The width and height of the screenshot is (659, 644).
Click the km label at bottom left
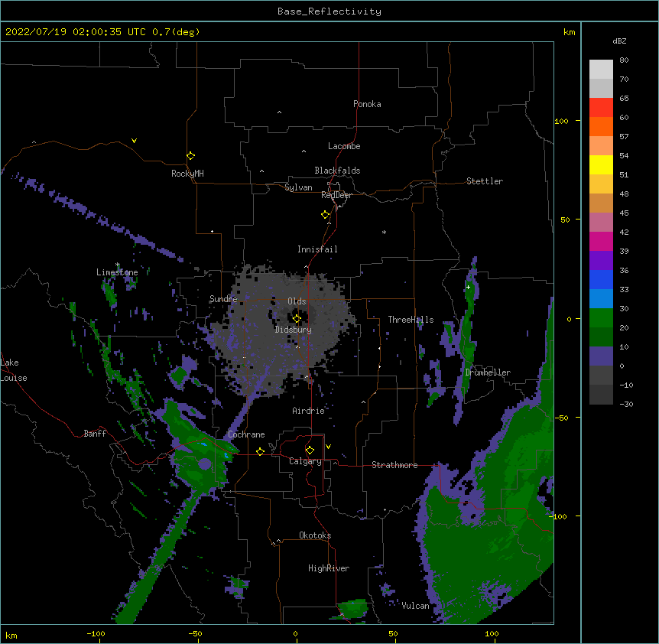click(x=11, y=635)
